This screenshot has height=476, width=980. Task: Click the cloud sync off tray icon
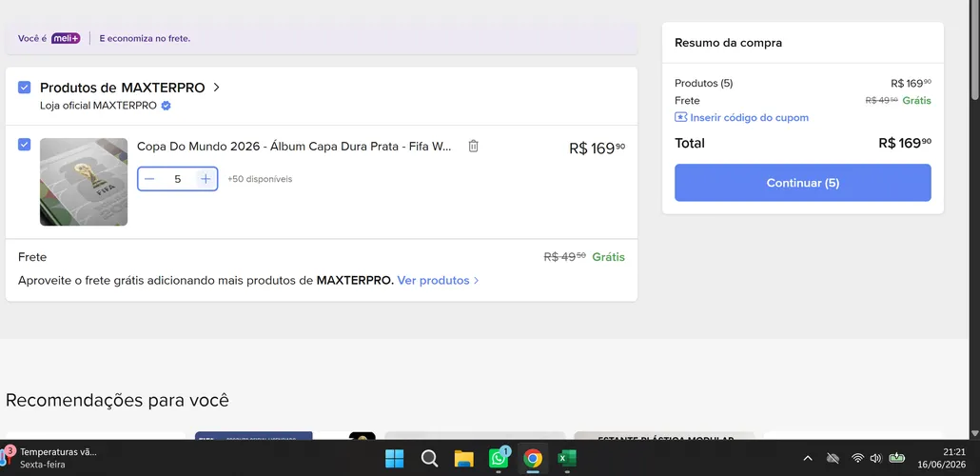click(x=833, y=459)
